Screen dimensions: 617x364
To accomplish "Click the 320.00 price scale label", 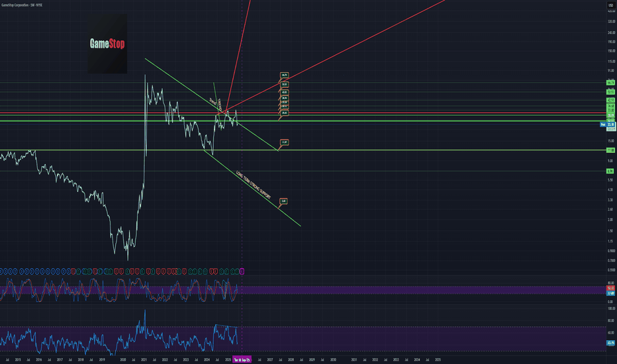I will 611,22.
